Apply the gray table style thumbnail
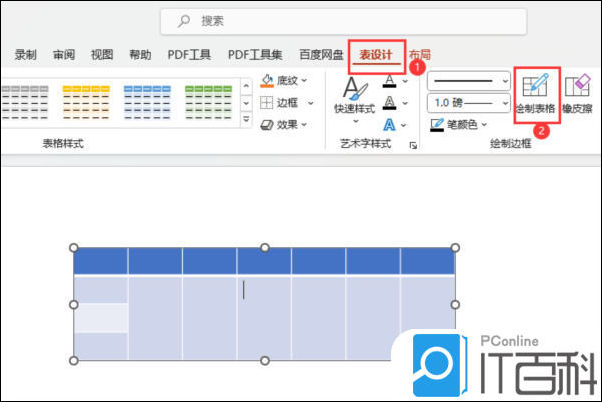 point(25,102)
